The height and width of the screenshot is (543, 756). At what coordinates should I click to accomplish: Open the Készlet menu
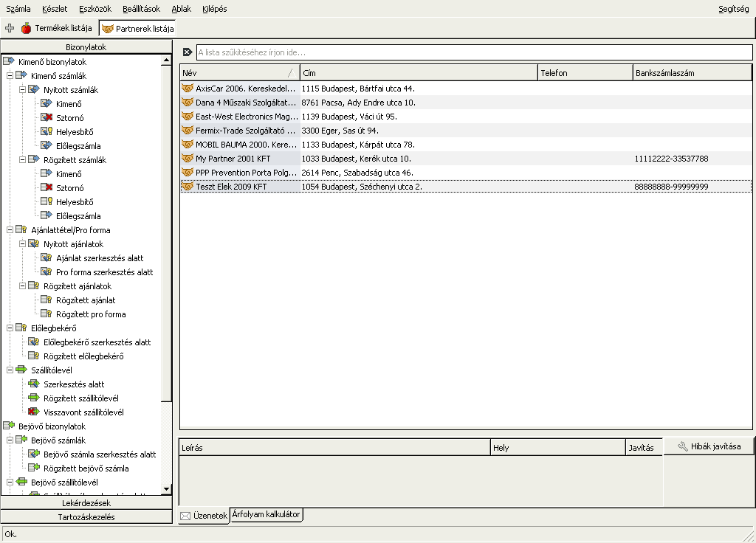pos(55,9)
